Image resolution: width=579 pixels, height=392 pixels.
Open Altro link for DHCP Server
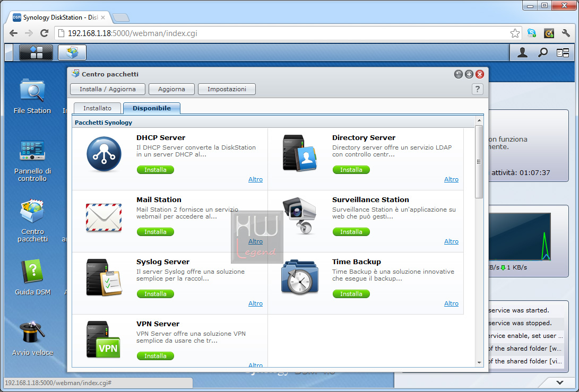(255, 179)
